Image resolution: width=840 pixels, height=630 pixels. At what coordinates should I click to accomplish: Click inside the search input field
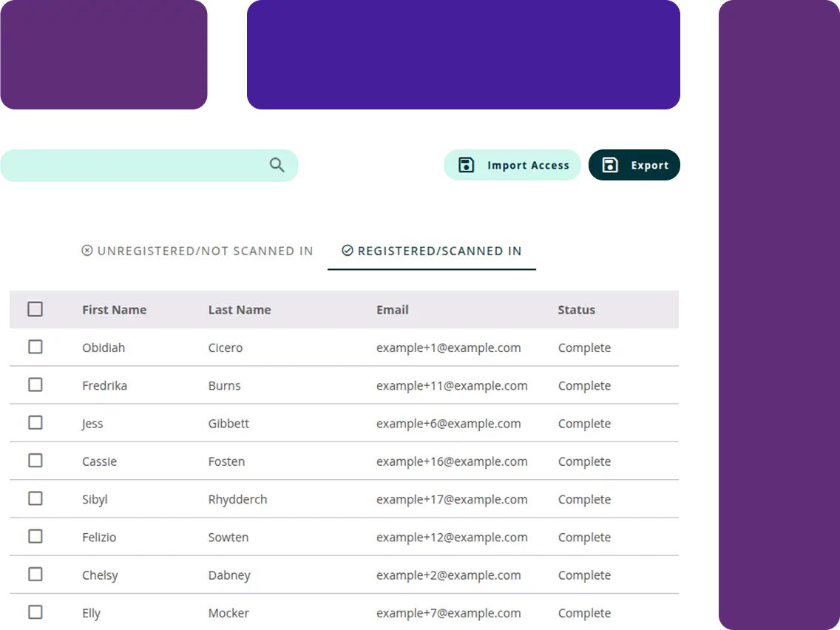(133, 164)
